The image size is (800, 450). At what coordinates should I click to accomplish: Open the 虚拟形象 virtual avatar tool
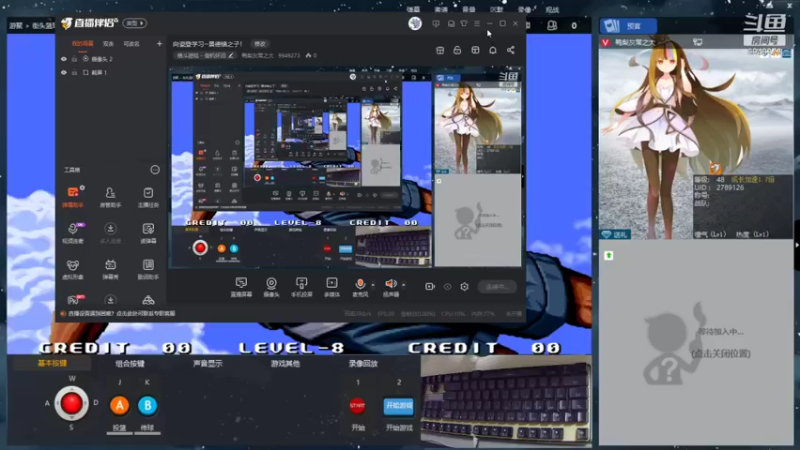click(73, 269)
